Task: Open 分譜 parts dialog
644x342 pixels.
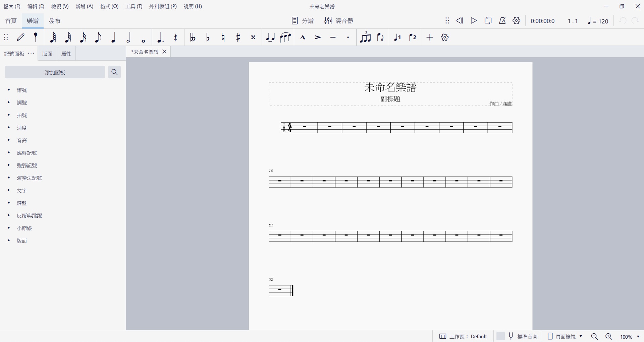Action: (x=303, y=21)
